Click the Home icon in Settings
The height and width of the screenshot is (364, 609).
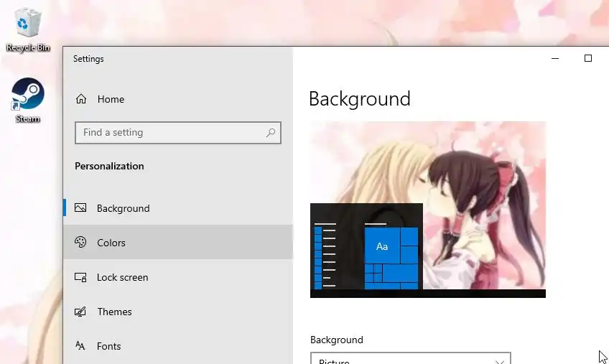pyautogui.click(x=80, y=99)
